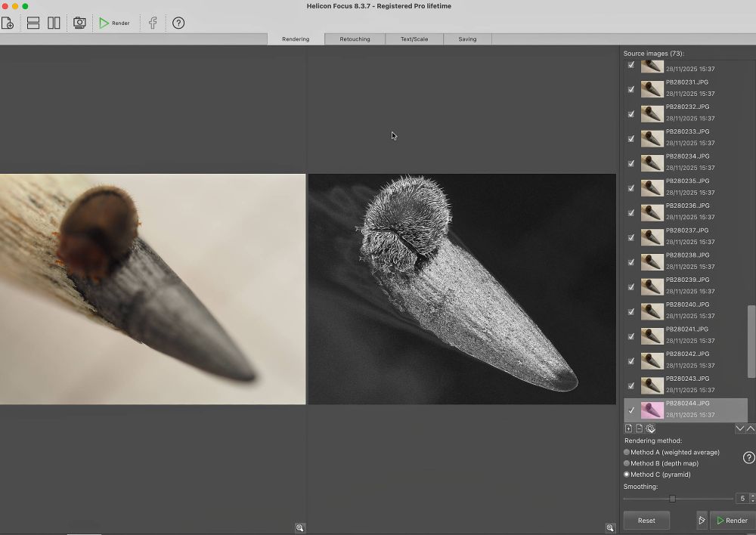Open the Retouching tab
The height and width of the screenshot is (535, 756).
click(355, 39)
